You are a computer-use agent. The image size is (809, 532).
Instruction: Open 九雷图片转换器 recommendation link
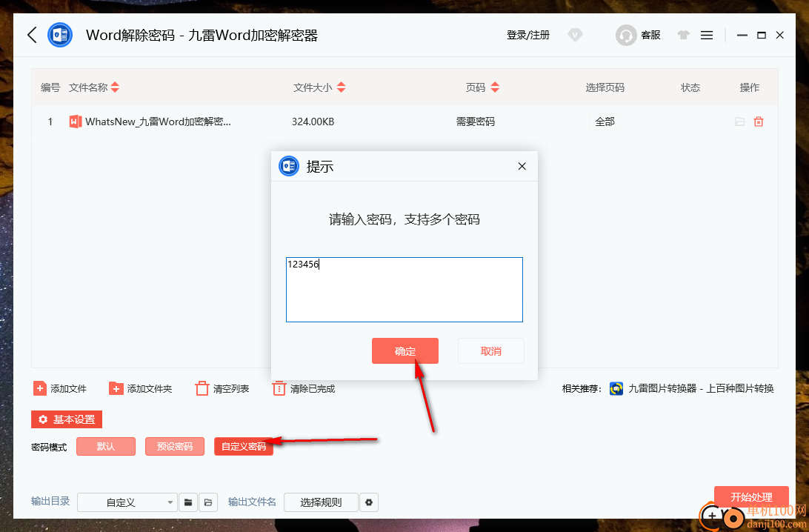pos(701,388)
